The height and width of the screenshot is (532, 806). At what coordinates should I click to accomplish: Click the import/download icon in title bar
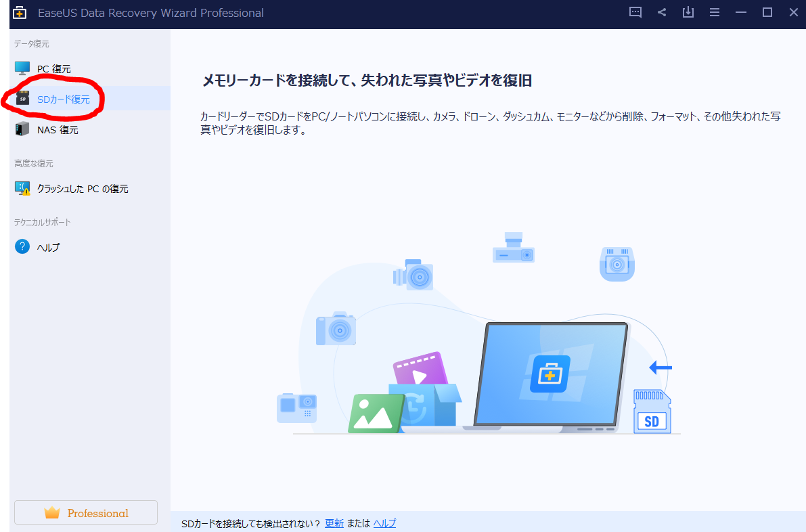pos(688,12)
